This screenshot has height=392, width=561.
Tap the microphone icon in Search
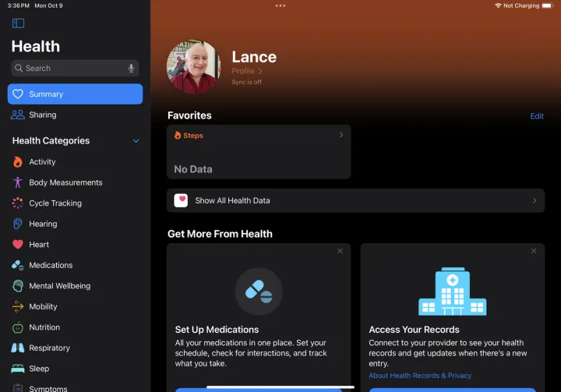(131, 69)
